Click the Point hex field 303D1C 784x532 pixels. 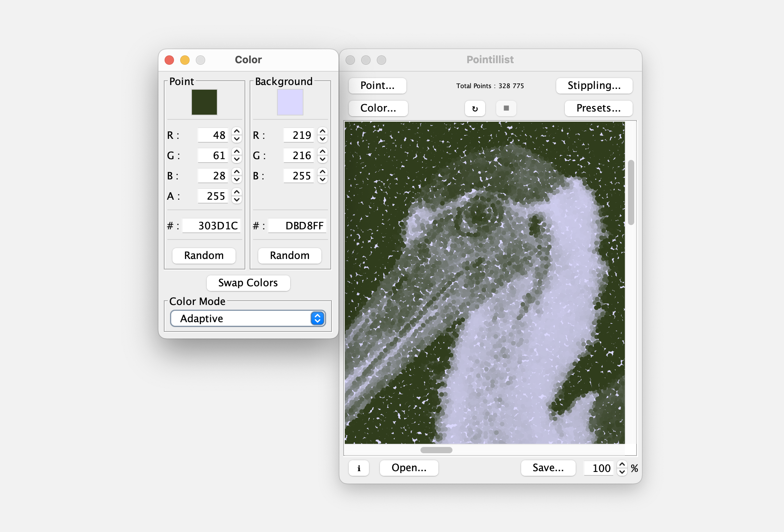click(212, 226)
